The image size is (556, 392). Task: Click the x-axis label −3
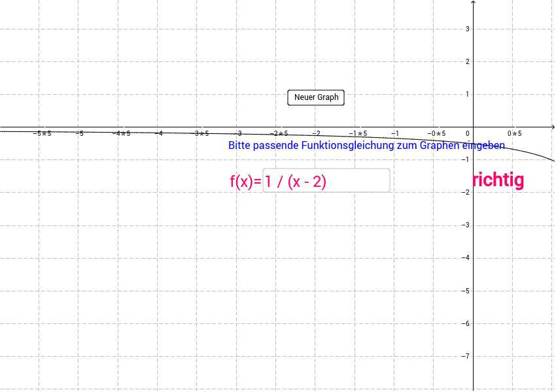[x=238, y=133]
